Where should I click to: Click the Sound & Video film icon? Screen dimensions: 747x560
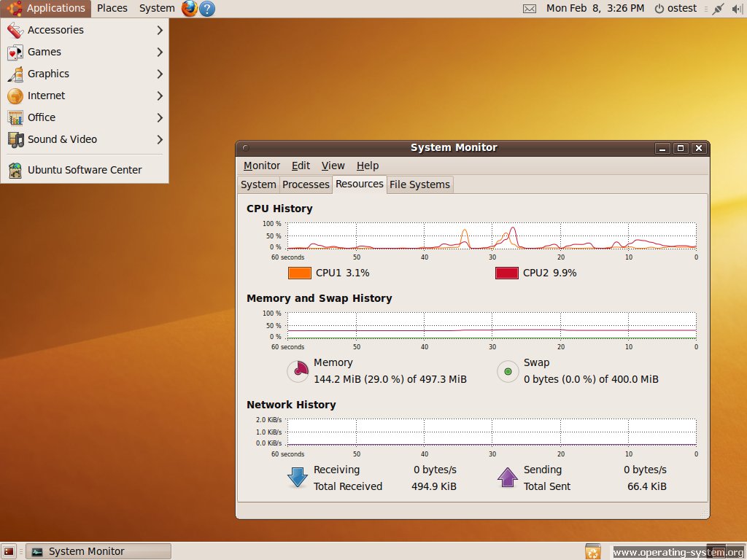(15, 139)
